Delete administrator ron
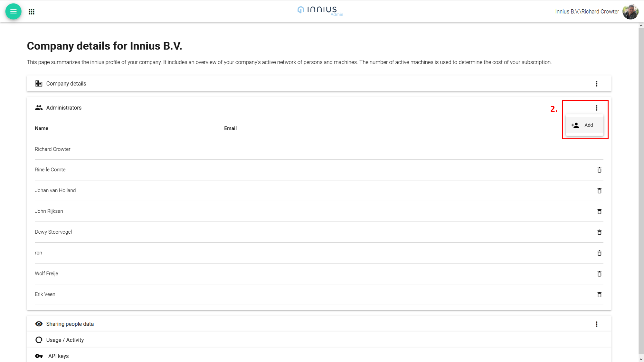Screen dimensions: 644x362 599,253
